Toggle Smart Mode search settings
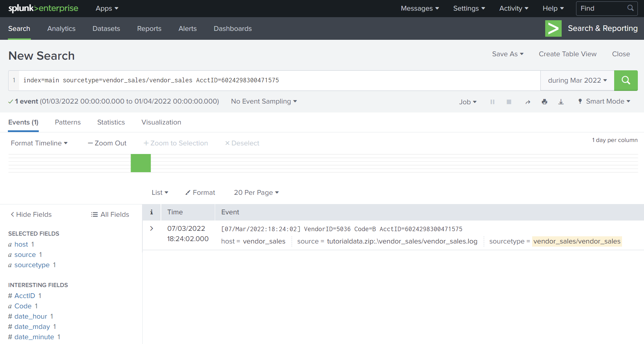644x344 pixels. coord(604,101)
